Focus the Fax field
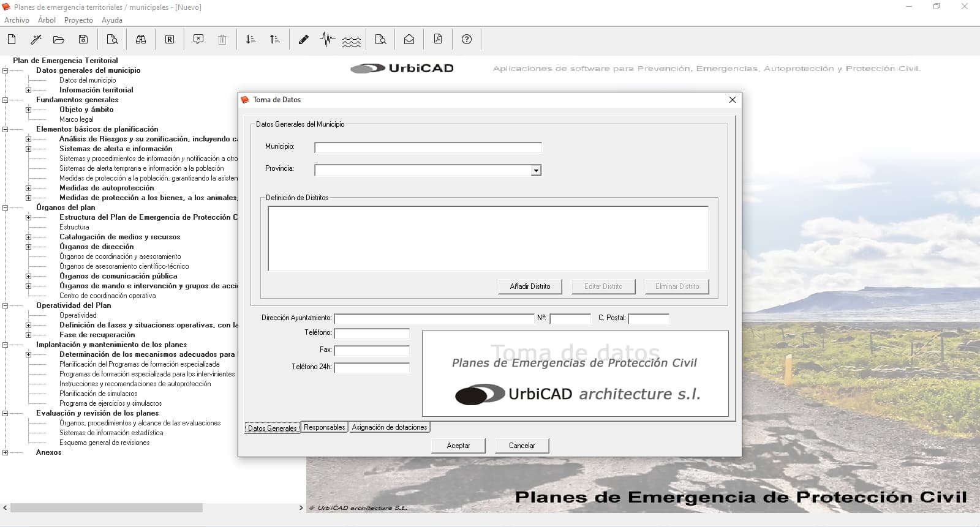 coord(372,351)
